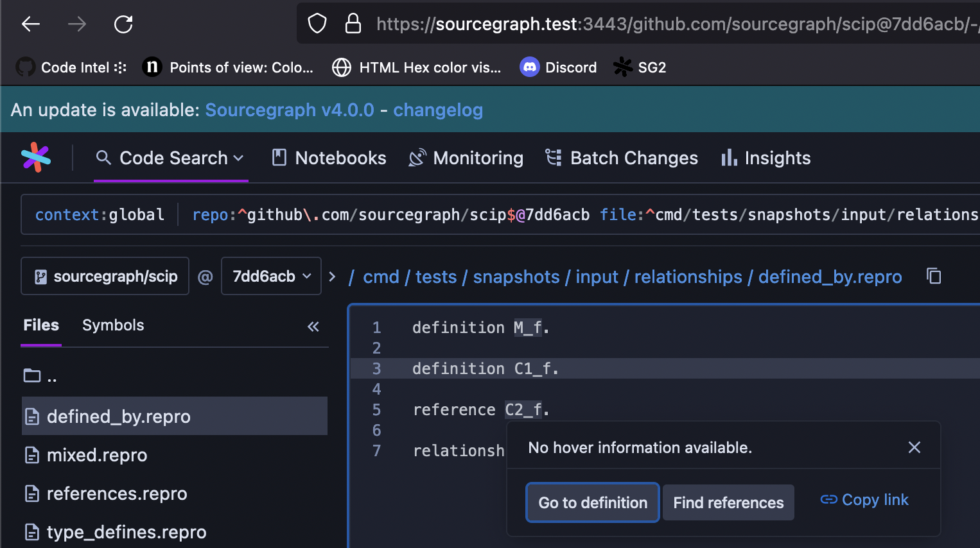The image size is (980, 548).
Task: Close the hover information popup
Action: click(914, 447)
